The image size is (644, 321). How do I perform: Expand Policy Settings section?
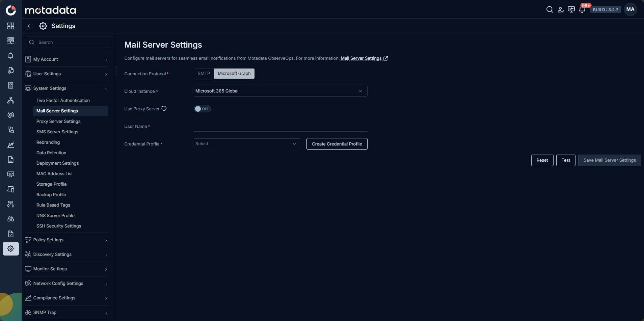pos(66,240)
